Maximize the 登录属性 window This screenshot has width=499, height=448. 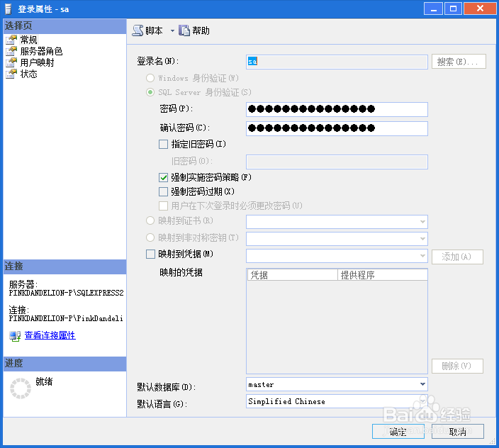[x=453, y=9]
